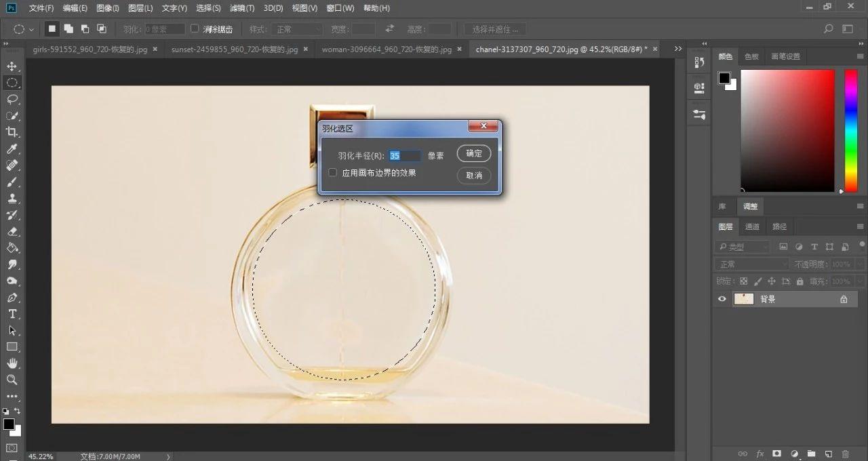The image size is (868, 461).
Task: Open the 选择(S) menu
Action: (208, 8)
